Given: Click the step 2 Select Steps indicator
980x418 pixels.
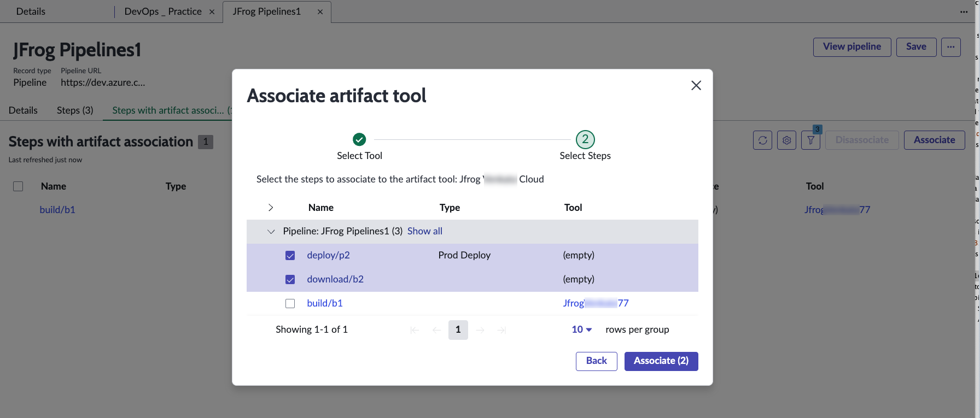Looking at the screenshot, I should [x=585, y=139].
